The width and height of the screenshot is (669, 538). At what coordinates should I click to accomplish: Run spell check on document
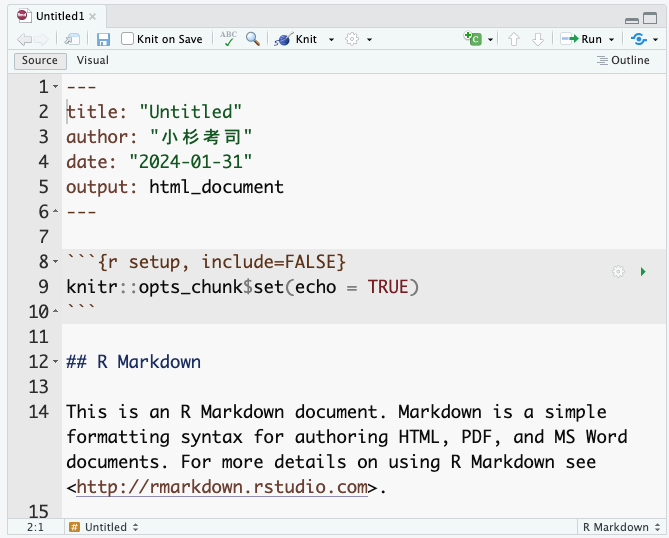point(229,39)
